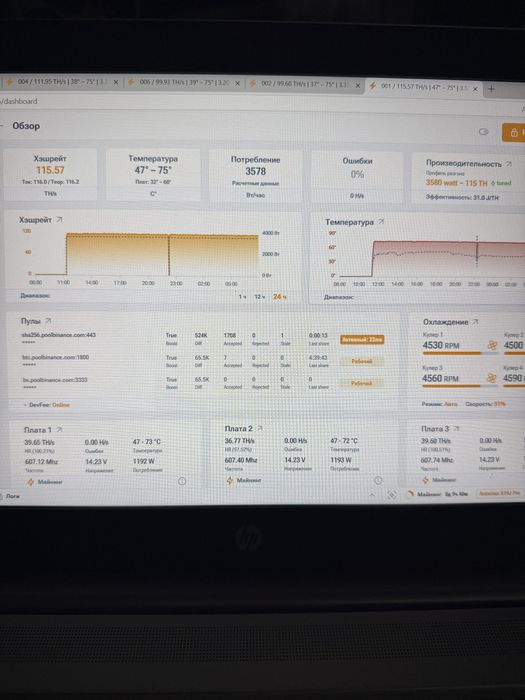Open Производительность details arrow icon
The width and height of the screenshot is (525, 700).
coord(509,164)
